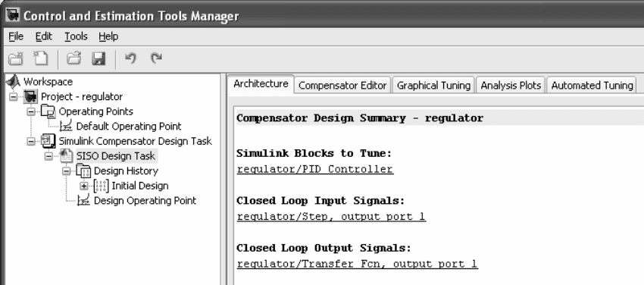644x285 pixels.
Task: Collapse the Project - regulator tree node
Action: [14, 97]
